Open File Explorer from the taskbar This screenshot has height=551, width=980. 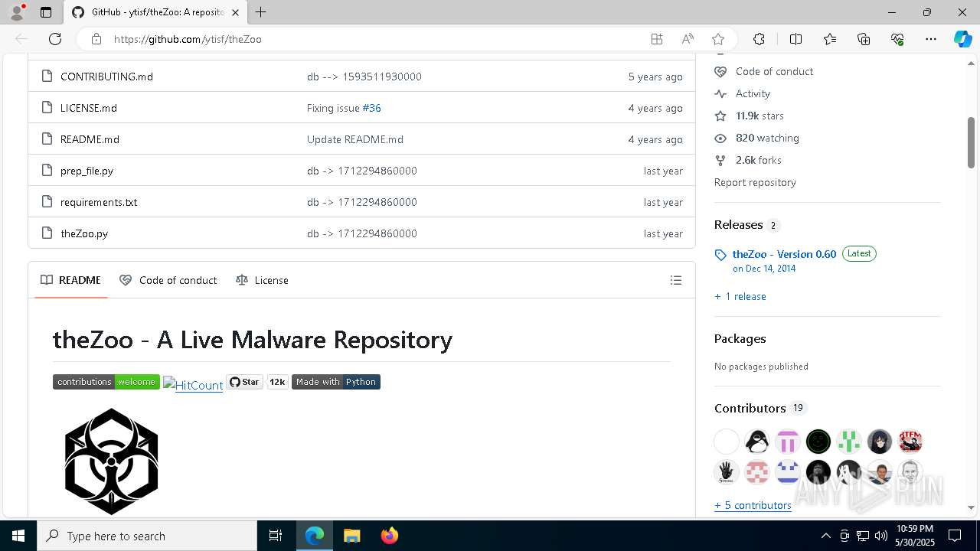pyautogui.click(x=351, y=536)
